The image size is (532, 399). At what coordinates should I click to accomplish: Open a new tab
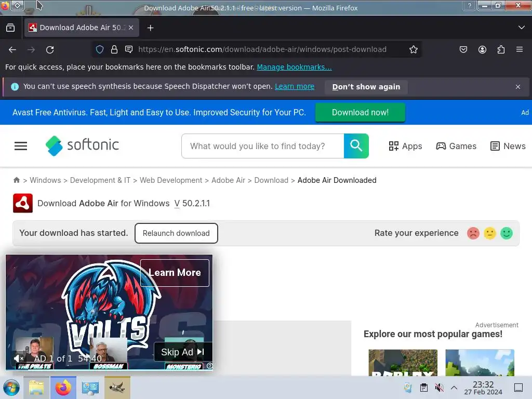(150, 28)
